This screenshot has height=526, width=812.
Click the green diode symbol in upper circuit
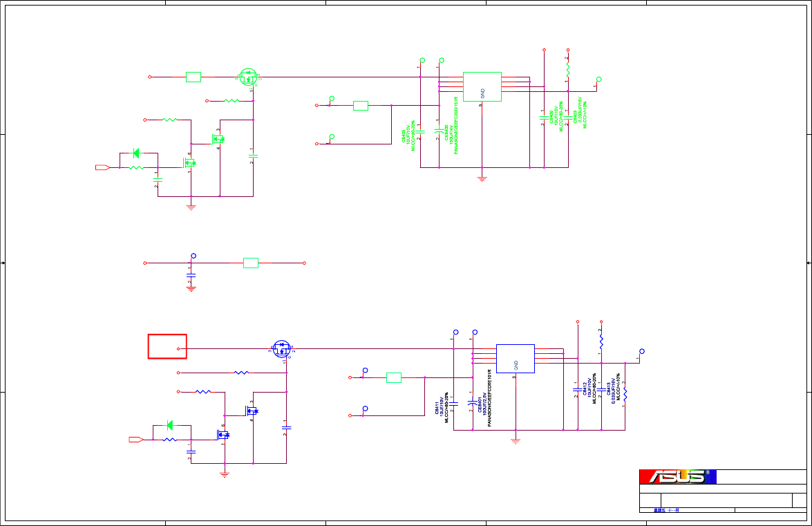tap(136, 153)
